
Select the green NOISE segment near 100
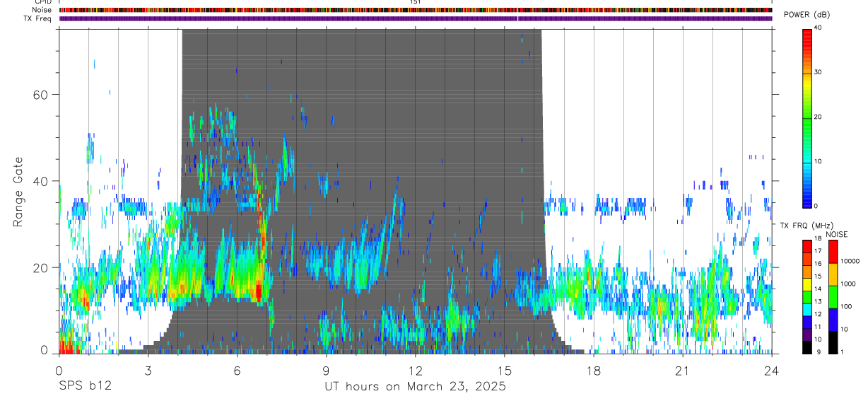(833, 297)
